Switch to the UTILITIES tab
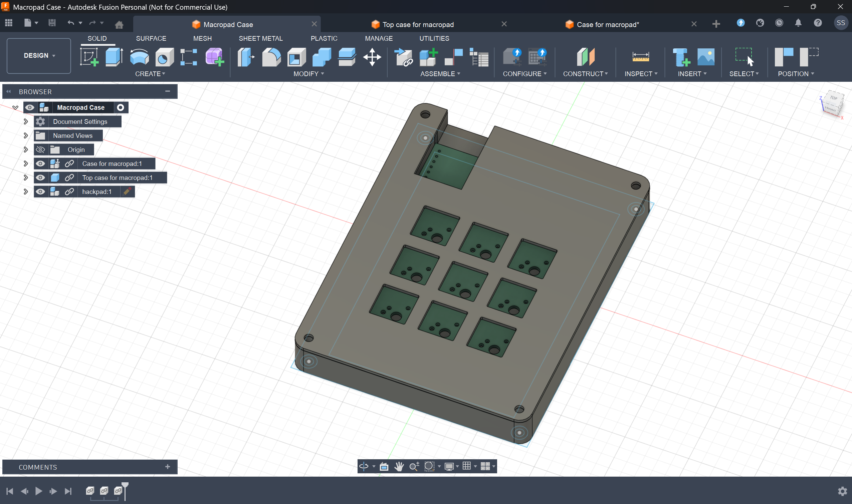Image resolution: width=852 pixels, height=504 pixels. [434, 38]
